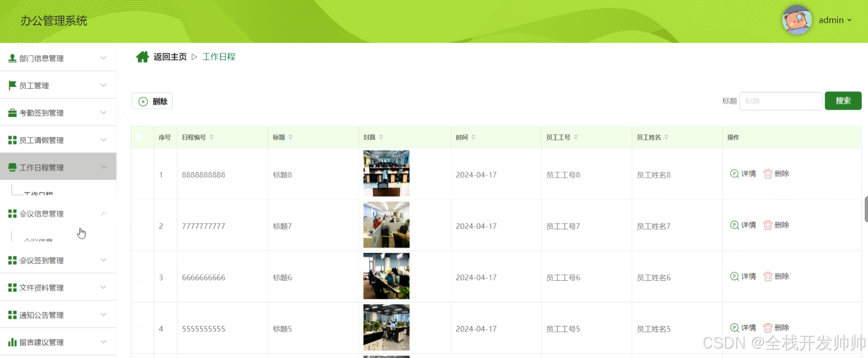The image size is (868, 358).
Task: Click the trash icon for row 标题8
Action: coord(768,174)
